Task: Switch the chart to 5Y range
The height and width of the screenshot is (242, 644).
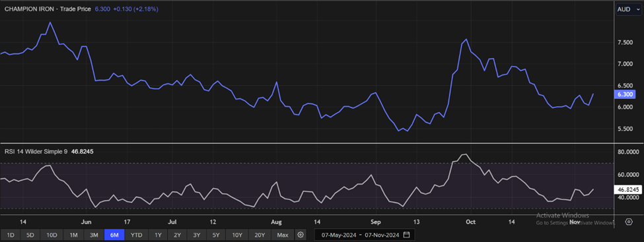Action: [216, 235]
